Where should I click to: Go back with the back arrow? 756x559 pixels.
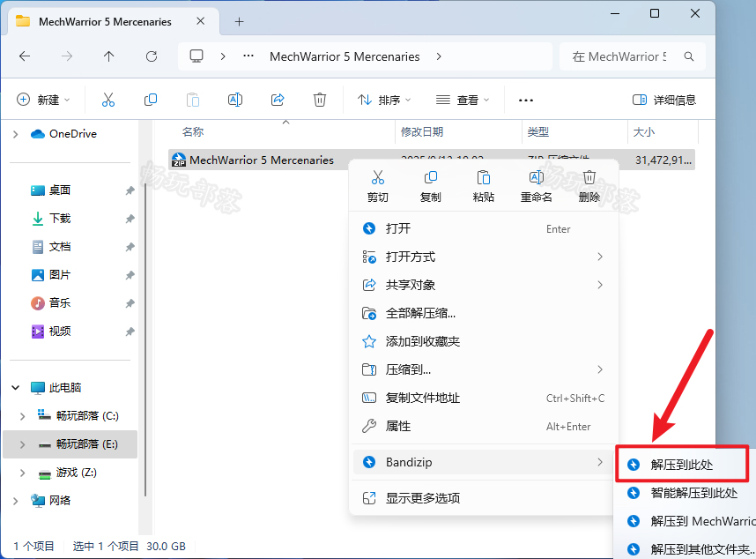(x=25, y=56)
